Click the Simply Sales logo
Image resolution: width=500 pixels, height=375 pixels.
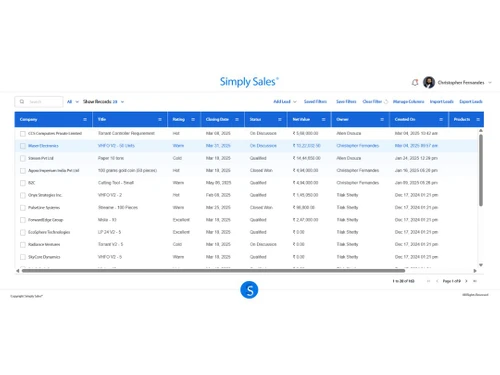click(249, 82)
